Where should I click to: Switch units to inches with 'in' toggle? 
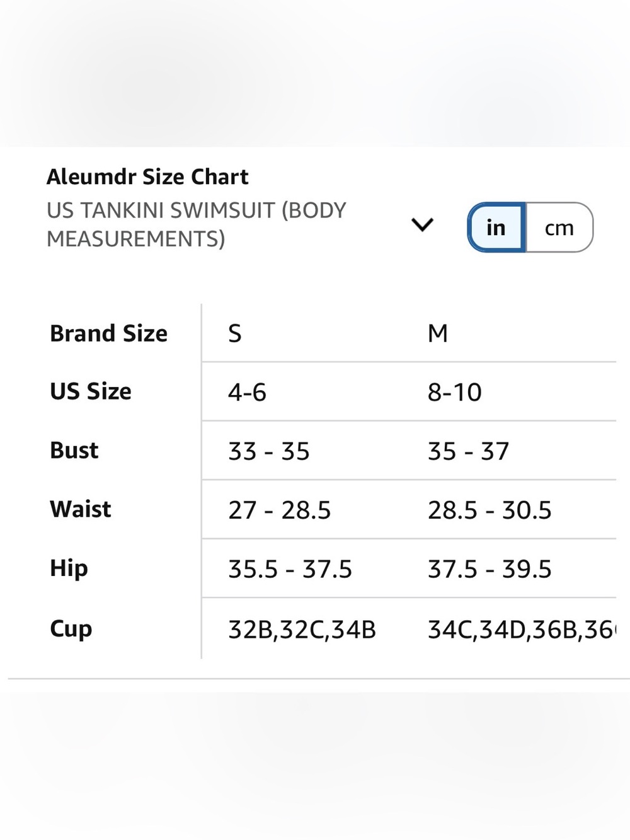tap(496, 227)
